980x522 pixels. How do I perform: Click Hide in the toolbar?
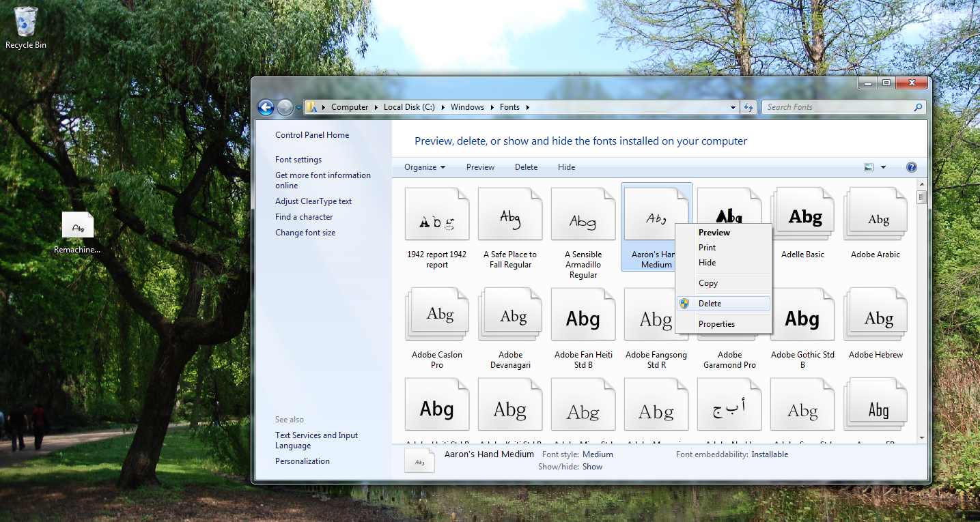566,167
